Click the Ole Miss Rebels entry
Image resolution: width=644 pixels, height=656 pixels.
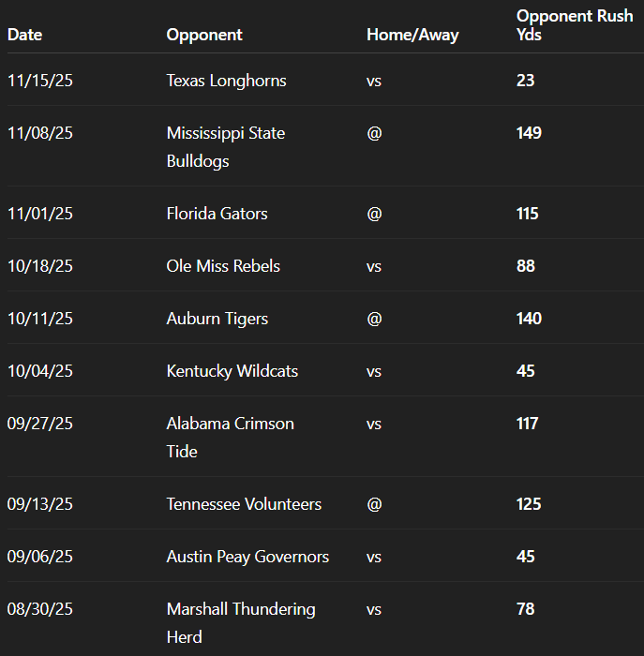(x=223, y=266)
